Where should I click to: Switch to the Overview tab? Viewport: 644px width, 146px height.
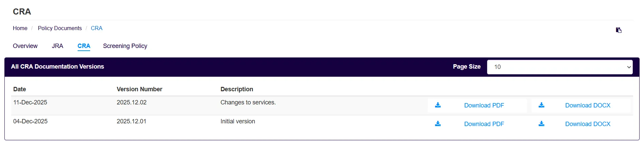click(x=25, y=46)
